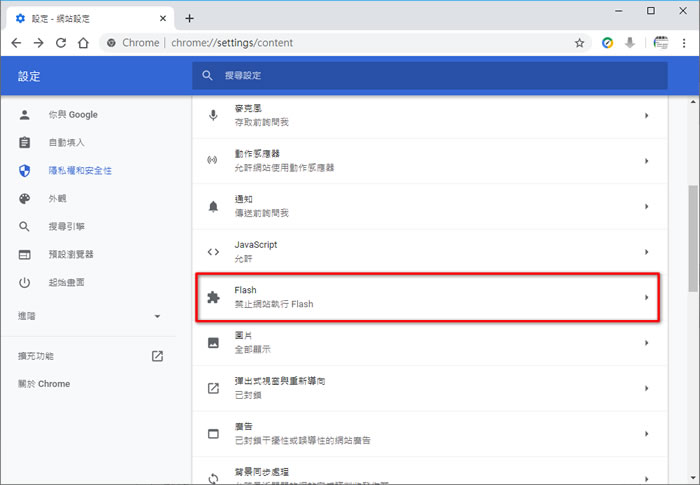Open 外觀 section
700x485 pixels.
[58, 199]
